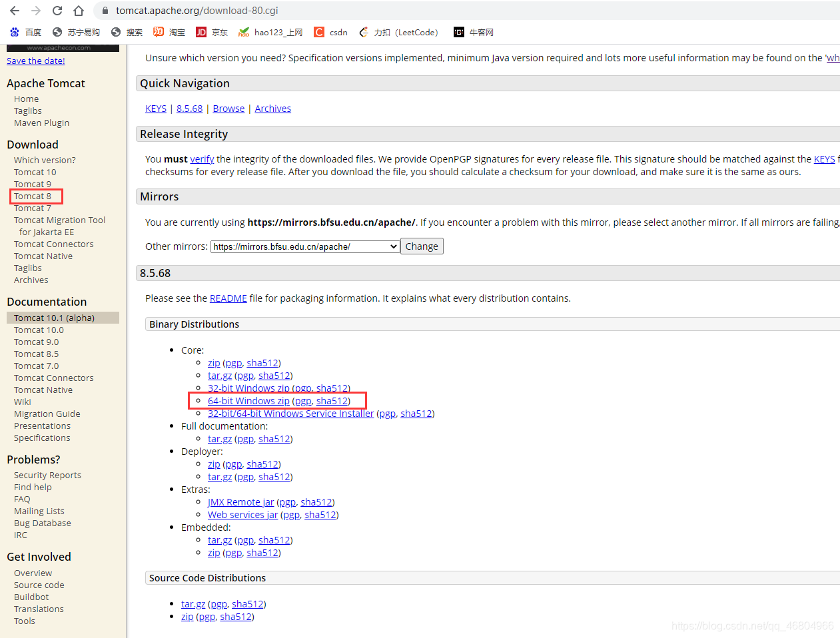Open the 百度 bookmark
The height and width of the screenshot is (638, 840).
tap(25, 32)
